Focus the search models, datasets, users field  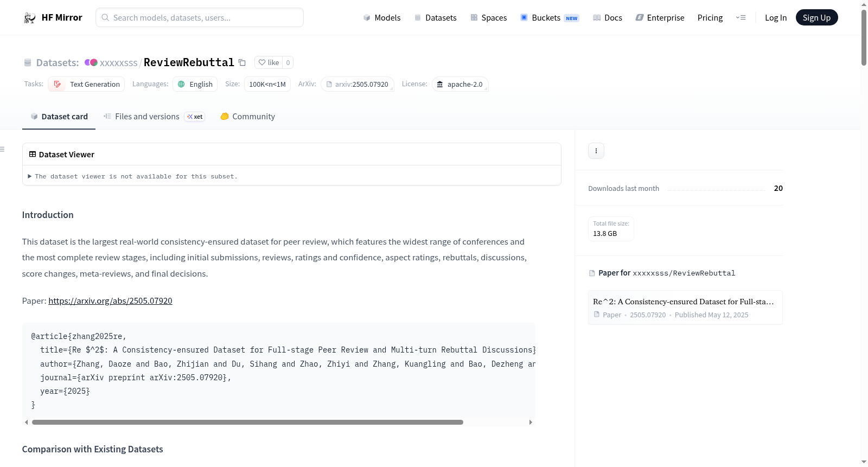pyautogui.click(x=200, y=17)
